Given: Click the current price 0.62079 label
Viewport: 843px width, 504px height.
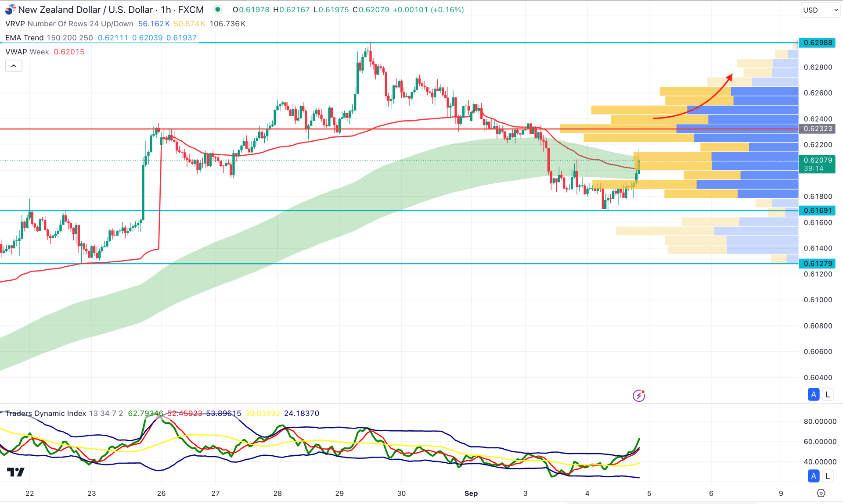Looking at the screenshot, I should pos(817,164).
